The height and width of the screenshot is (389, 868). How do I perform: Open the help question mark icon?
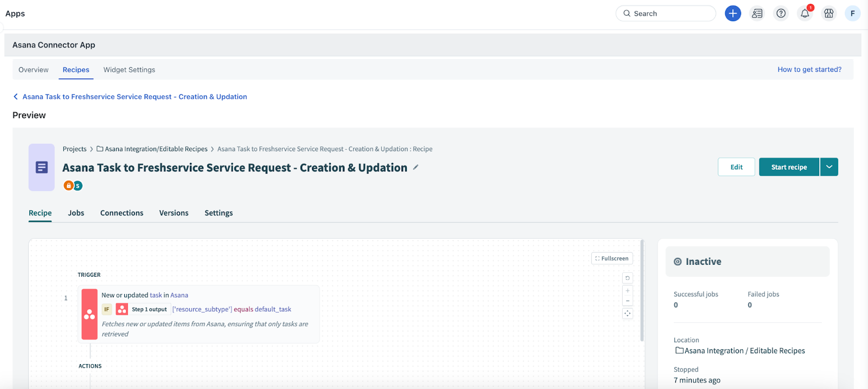point(781,14)
